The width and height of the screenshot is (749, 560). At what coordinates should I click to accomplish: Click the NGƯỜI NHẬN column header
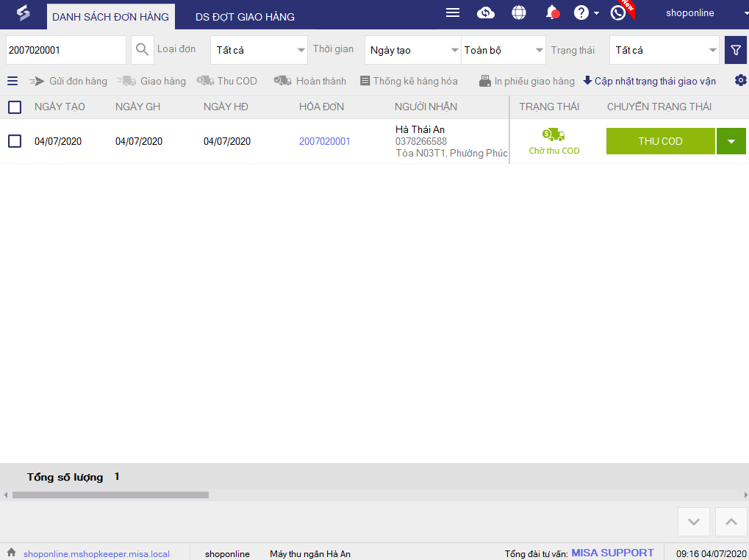pos(426,107)
